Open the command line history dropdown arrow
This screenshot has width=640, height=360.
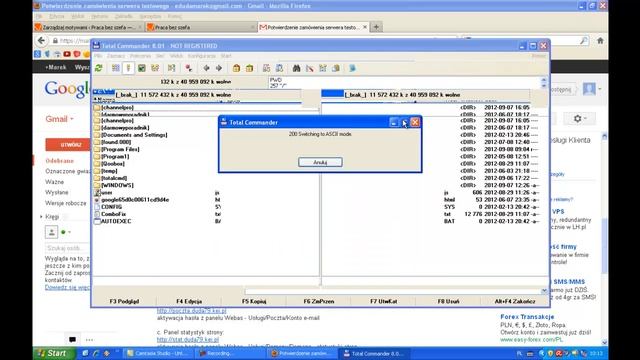click(544, 291)
